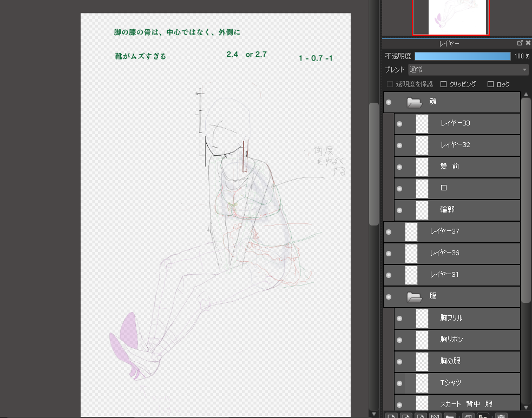Hide the 胸の服 layer

400,362
